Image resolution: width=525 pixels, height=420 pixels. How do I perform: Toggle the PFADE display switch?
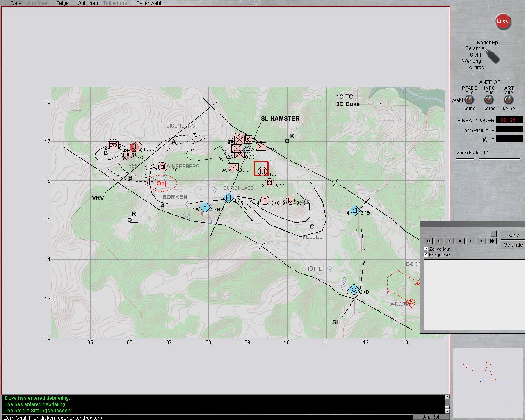pos(469,100)
